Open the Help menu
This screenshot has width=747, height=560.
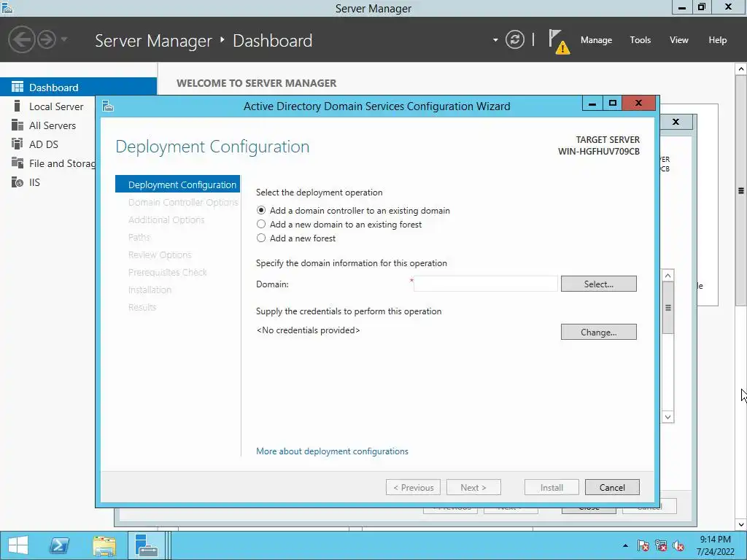718,40
